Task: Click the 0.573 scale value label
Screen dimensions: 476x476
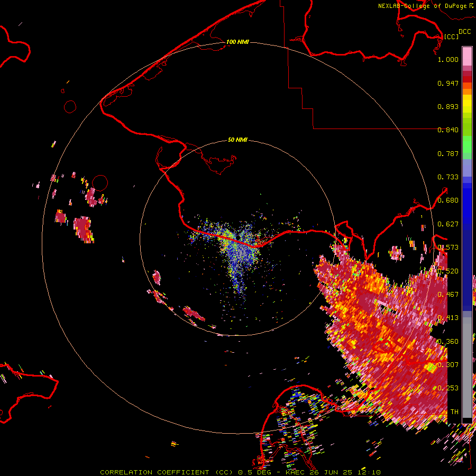Action: click(448, 248)
